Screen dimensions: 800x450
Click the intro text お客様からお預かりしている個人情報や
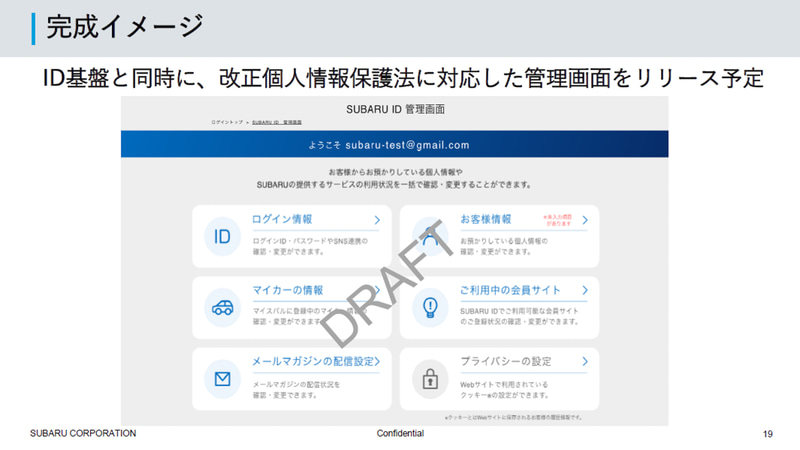395,172
